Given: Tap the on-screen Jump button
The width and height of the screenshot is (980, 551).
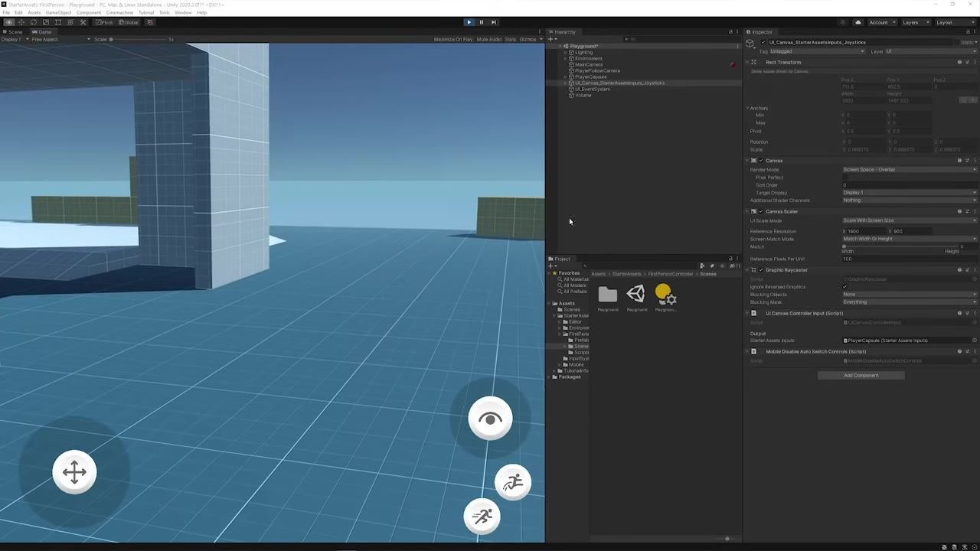Looking at the screenshot, I should click(513, 482).
